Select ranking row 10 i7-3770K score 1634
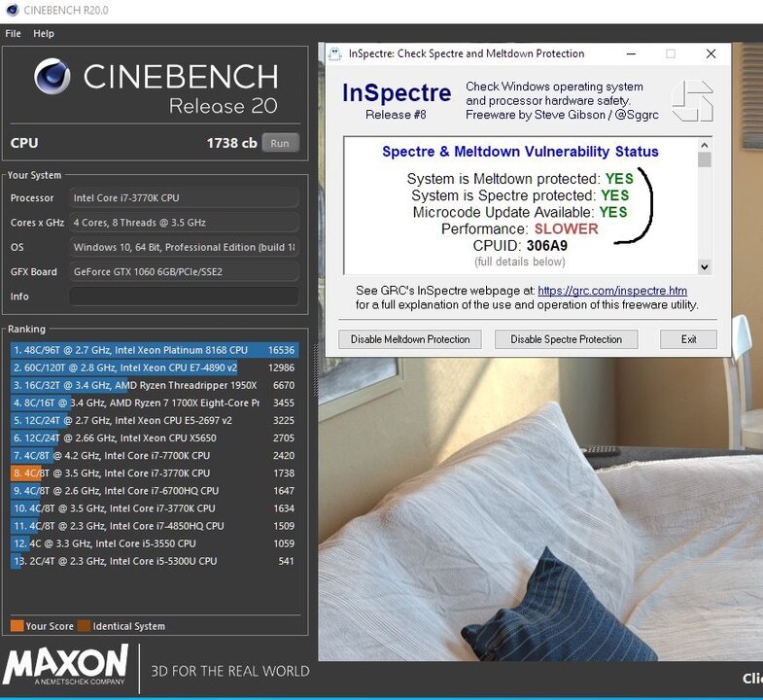 [x=155, y=508]
